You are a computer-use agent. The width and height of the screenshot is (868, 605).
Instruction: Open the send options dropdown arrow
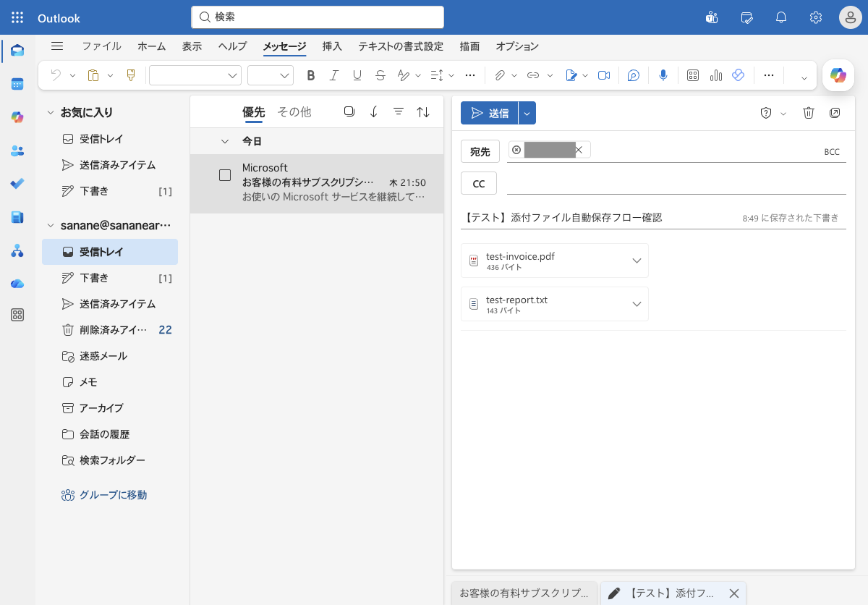[x=527, y=113]
